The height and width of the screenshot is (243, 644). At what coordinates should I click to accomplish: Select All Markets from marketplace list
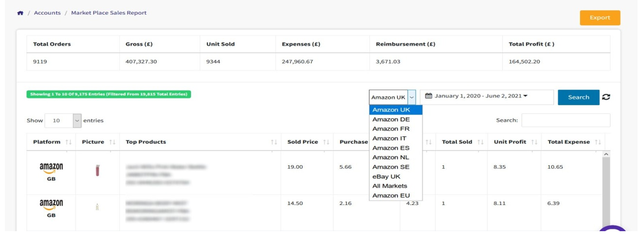396,186
